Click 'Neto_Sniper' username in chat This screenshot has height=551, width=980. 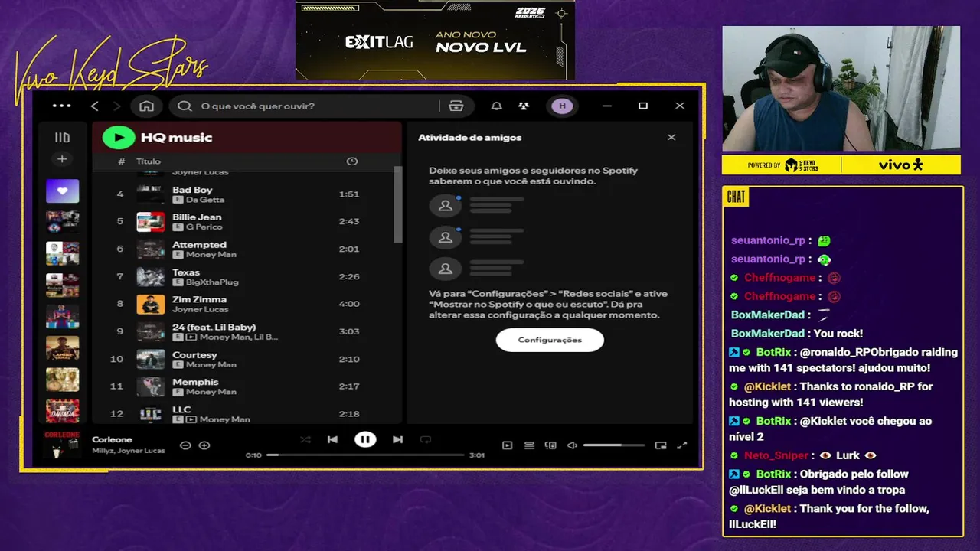point(776,455)
